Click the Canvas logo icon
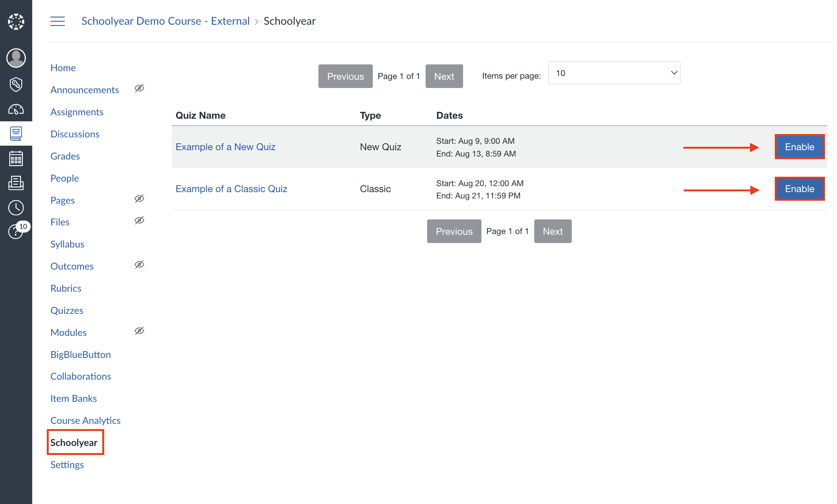The height and width of the screenshot is (504, 837). tap(16, 22)
